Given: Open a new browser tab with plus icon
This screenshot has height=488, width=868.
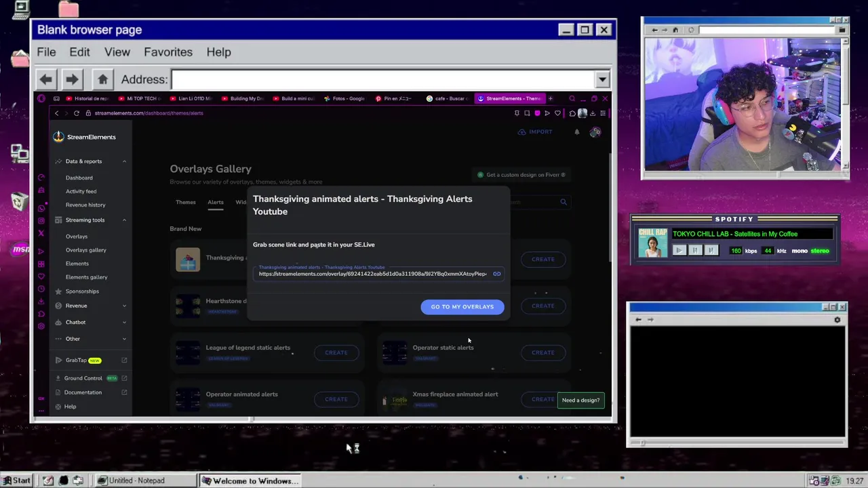Looking at the screenshot, I should (x=550, y=98).
